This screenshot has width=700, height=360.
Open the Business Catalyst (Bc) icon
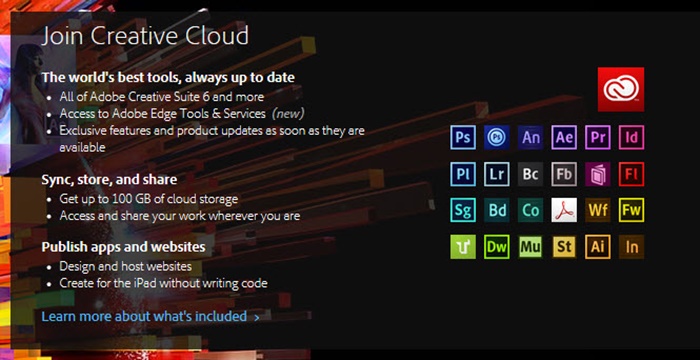coord(530,174)
